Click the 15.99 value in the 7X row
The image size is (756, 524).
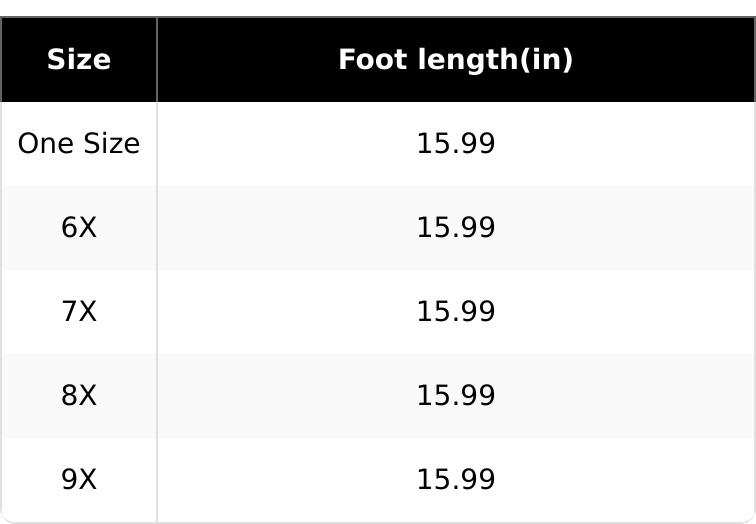(x=455, y=312)
